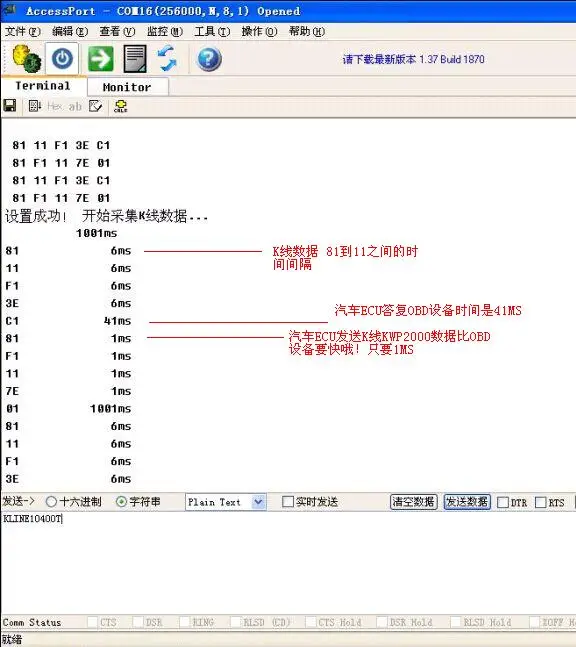This screenshot has height=647, width=576.
Task: Click the notepad document toolbar icon
Action: (135, 59)
